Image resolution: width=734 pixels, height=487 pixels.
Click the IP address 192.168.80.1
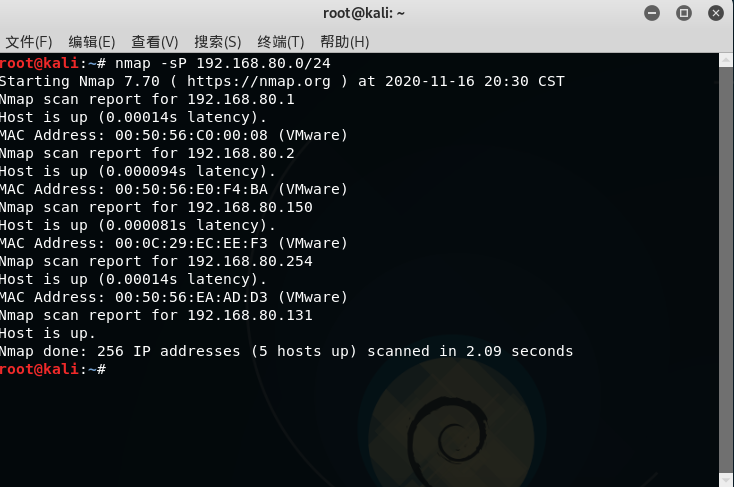(241, 99)
